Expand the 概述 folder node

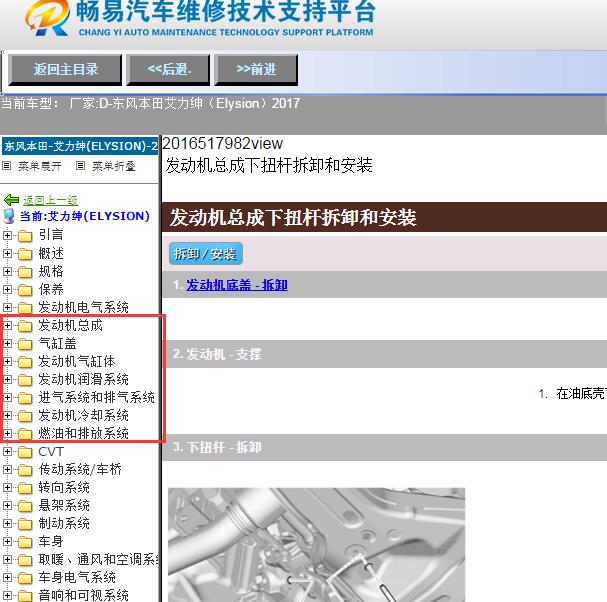7,253
